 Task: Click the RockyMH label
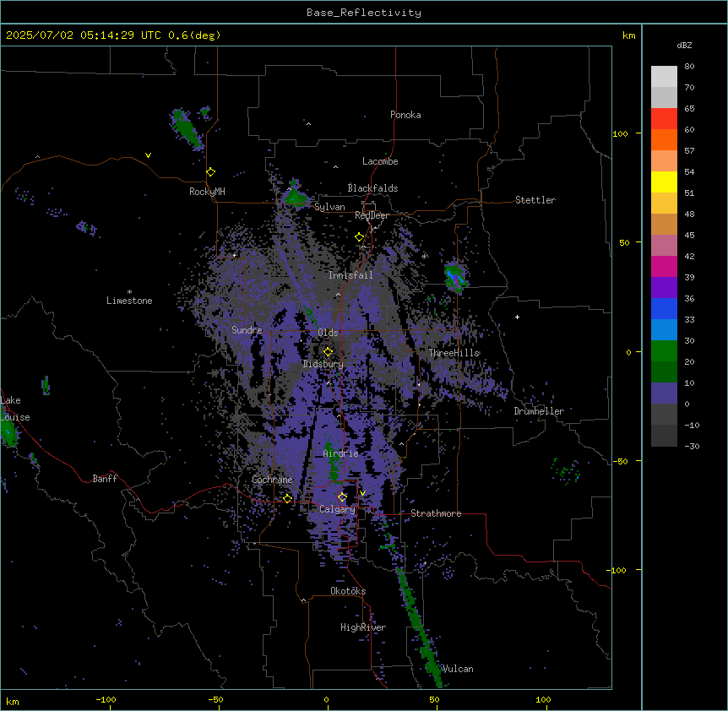(x=207, y=192)
